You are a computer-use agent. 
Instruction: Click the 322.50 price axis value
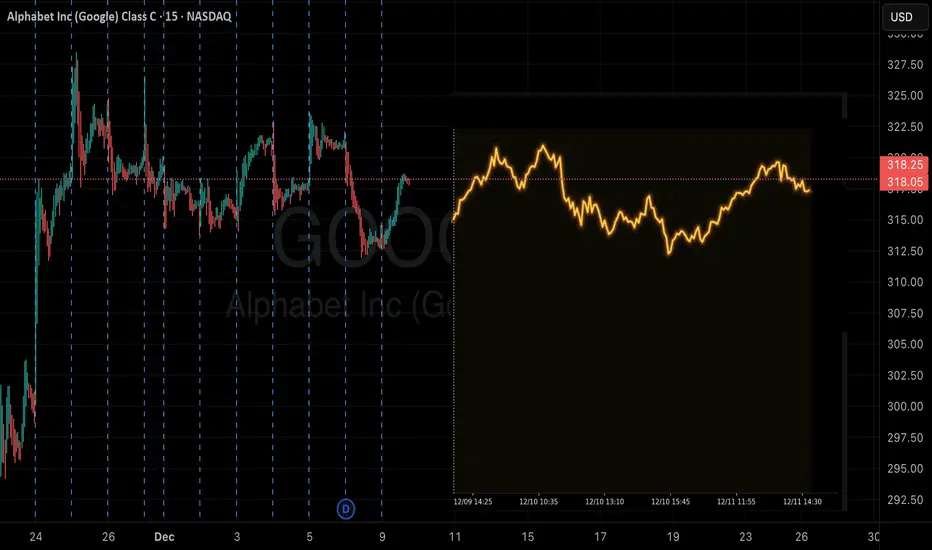pyautogui.click(x=905, y=127)
